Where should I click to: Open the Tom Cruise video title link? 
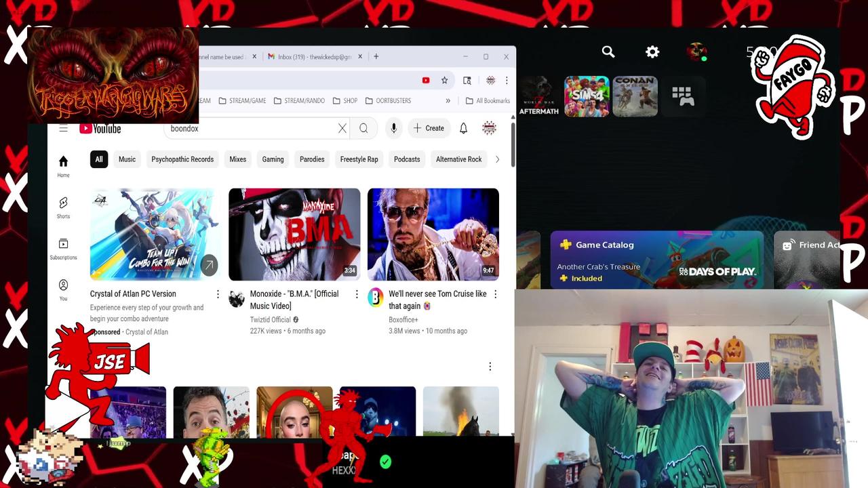coord(437,300)
